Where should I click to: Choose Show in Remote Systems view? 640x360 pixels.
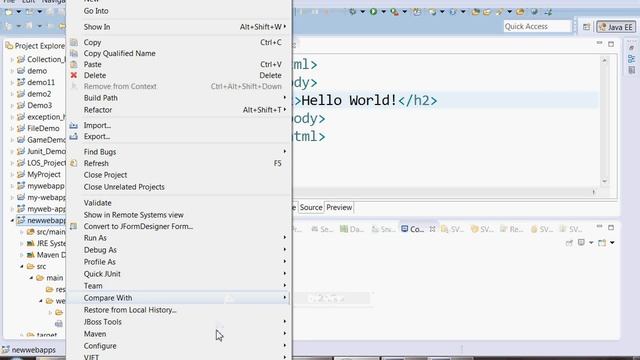[179, 215]
